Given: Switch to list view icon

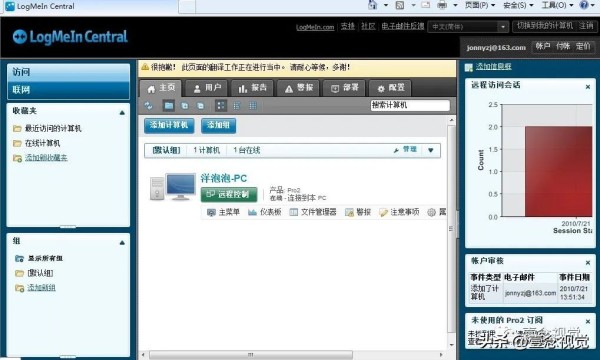Looking at the screenshot, I should point(237,106).
